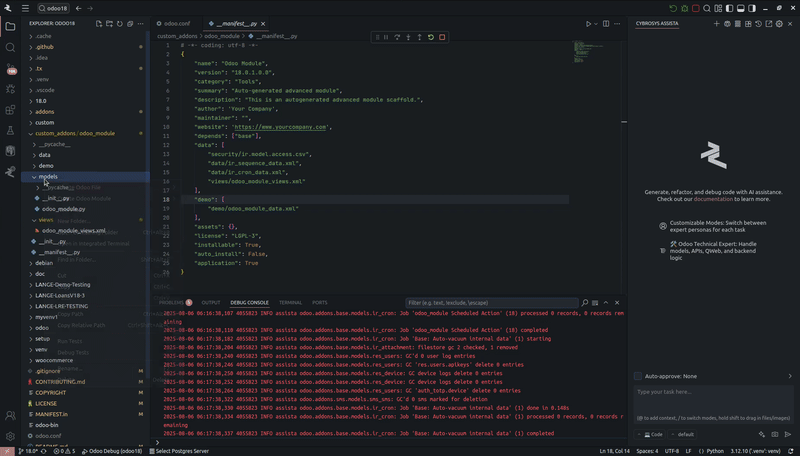Click Select Postgres Server in status bar
Viewport: 800px width, 456px height.
[x=179, y=451]
